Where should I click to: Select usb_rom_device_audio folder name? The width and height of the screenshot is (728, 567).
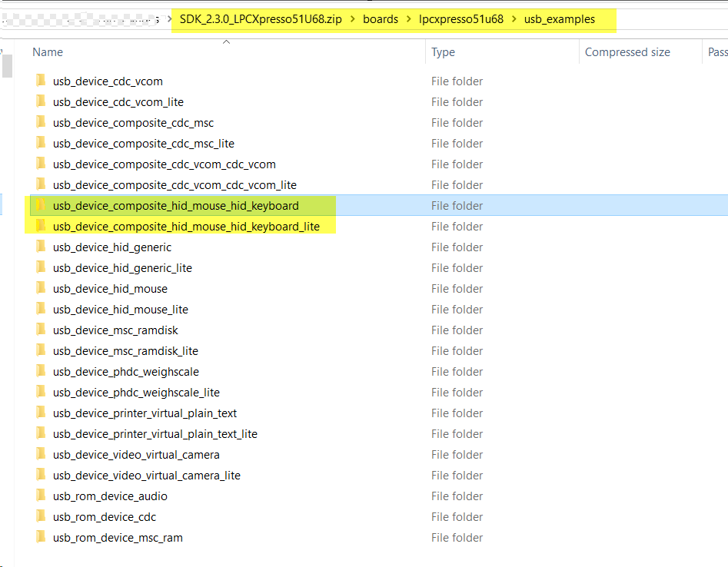click(110, 496)
